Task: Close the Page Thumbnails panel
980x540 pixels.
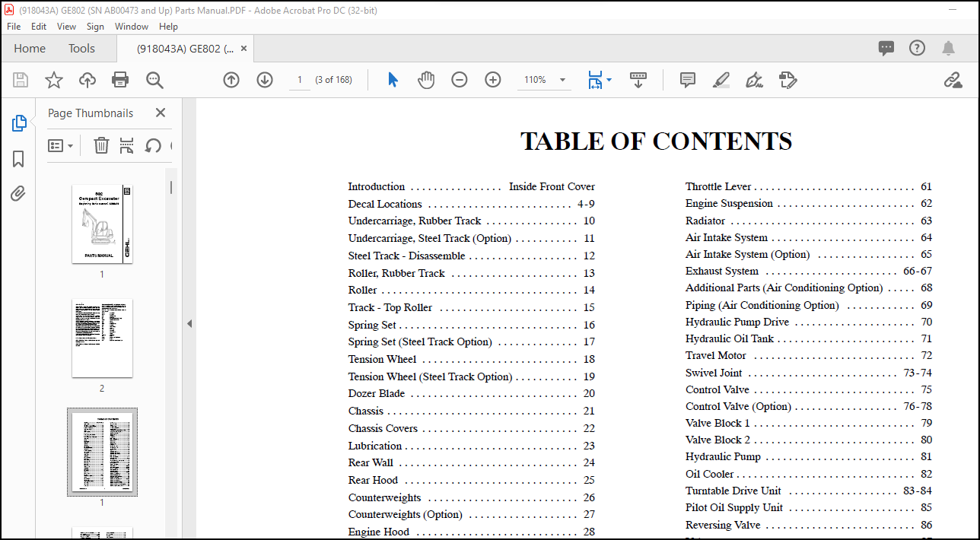Action: point(161,113)
